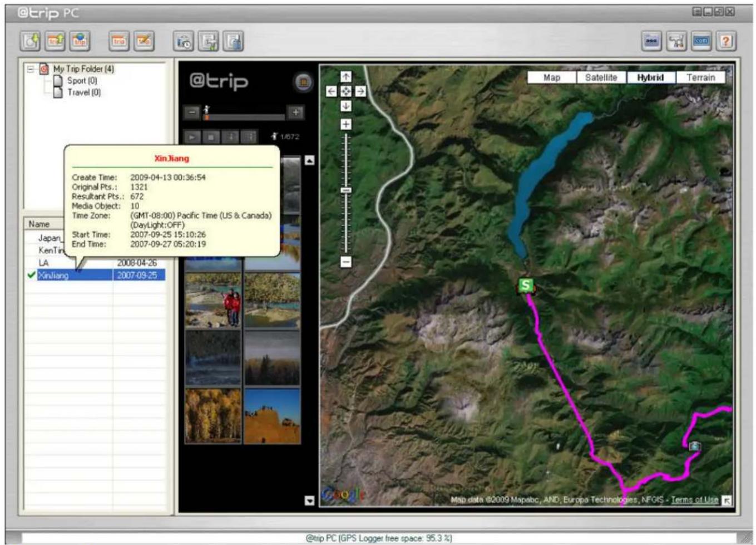Click the third playback control button
Image resolution: width=756 pixels, height=545 pixels.
click(x=230, y=137)
